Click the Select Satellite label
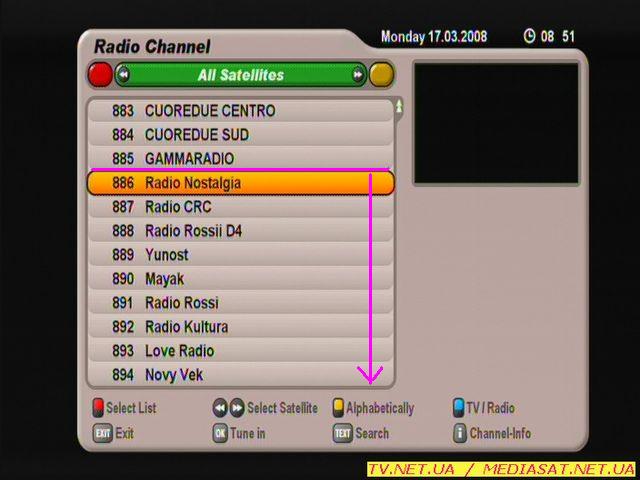Viewport: 640px width, 480px height. click(282, 408)
